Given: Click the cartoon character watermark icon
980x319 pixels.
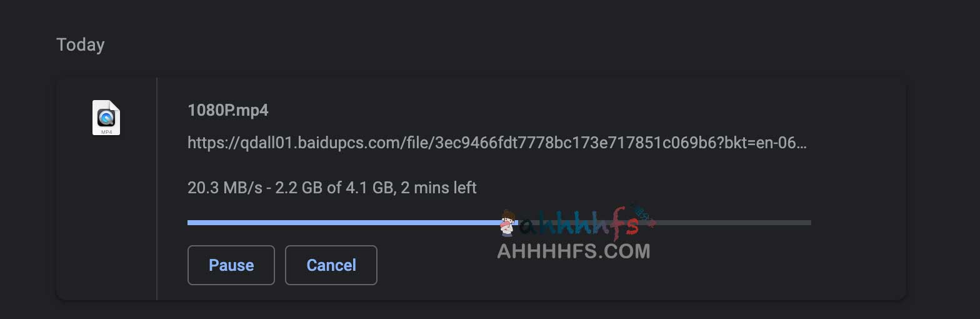Looking at the screenshot, I should (507, 223).
